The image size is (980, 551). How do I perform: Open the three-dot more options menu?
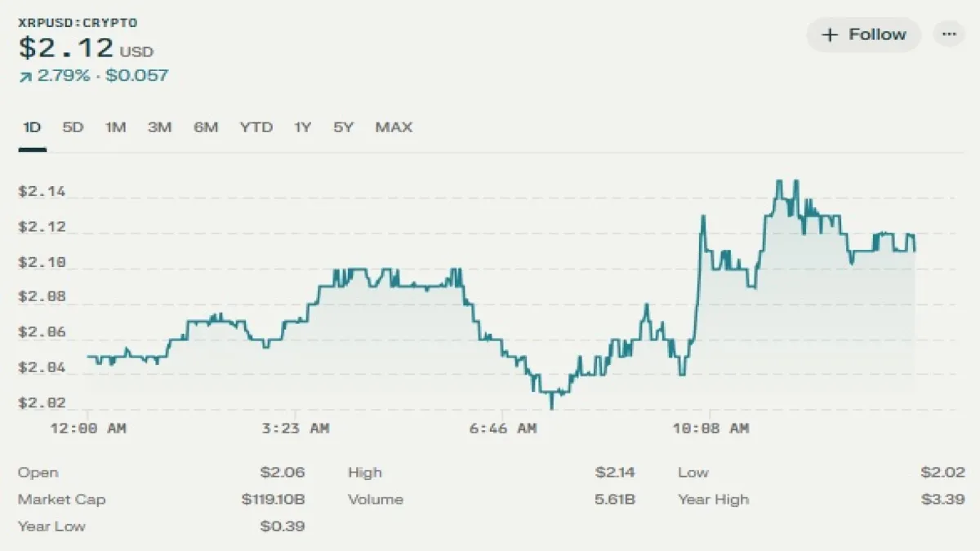[949, 34]
